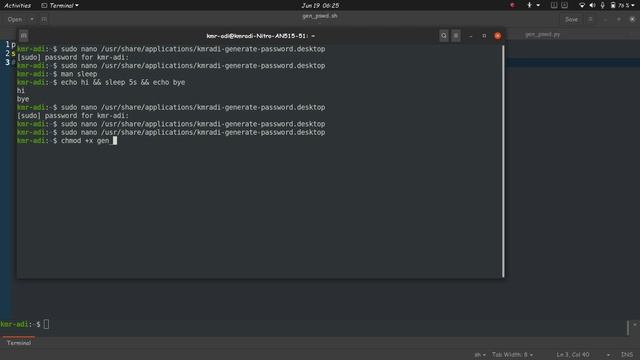This screenshot has height=360, width=640.
Task: Click the 'bye' output line
Action: coord(23,99)
